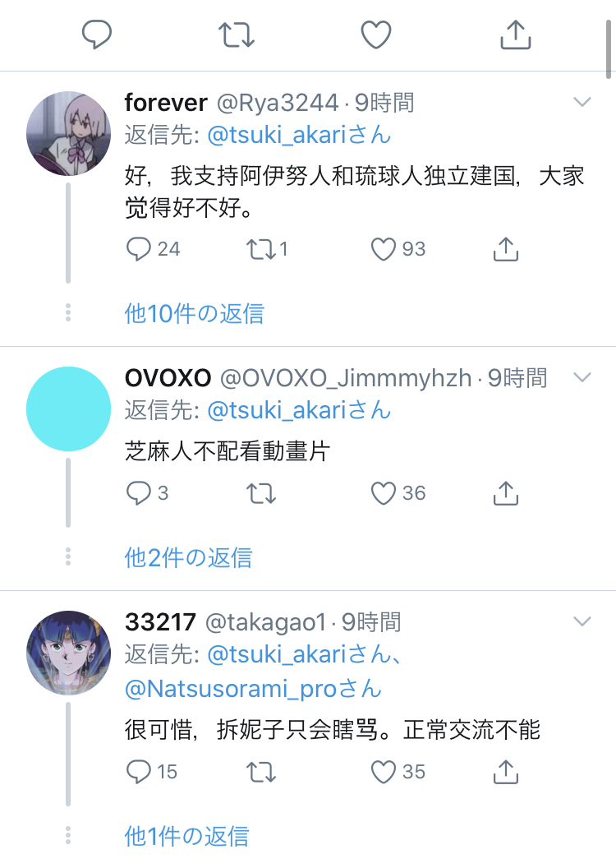The height and width of the screenshot is (868, 616).
Task: Open OVOXO's cyan profile avatar
Action: (x=68, y=409)
